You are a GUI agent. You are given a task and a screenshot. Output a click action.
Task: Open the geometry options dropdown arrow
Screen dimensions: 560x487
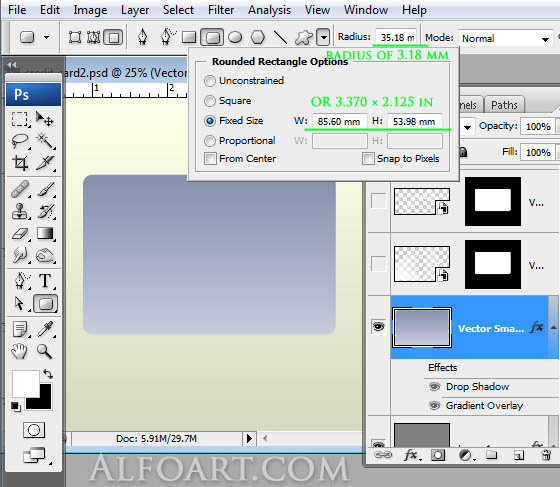pos(323,37)
